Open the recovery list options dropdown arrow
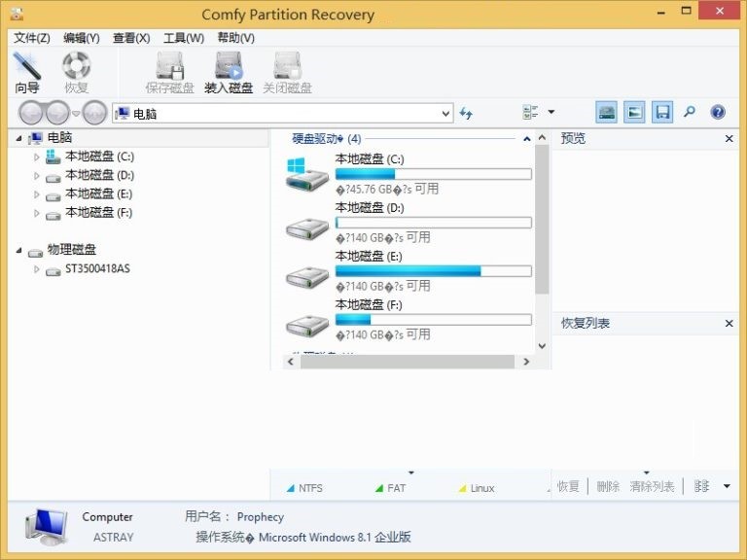The image size is (747, 560). 727,486
